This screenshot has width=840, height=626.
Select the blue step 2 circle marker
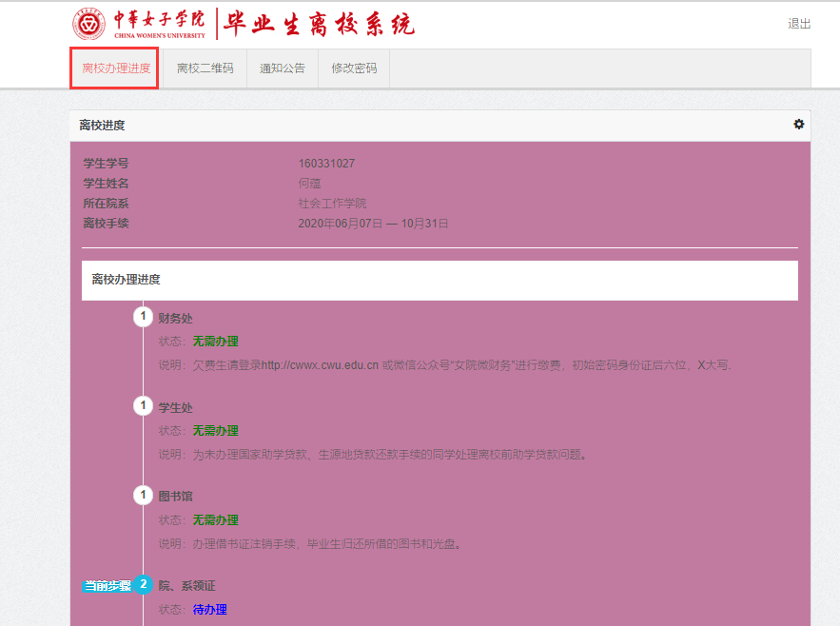[x=144, y=584]
